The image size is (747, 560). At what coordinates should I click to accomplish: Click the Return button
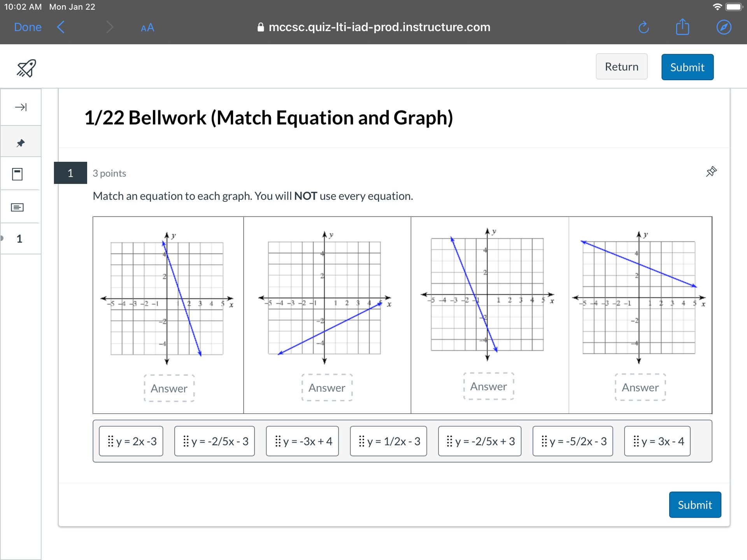point(621,66)
